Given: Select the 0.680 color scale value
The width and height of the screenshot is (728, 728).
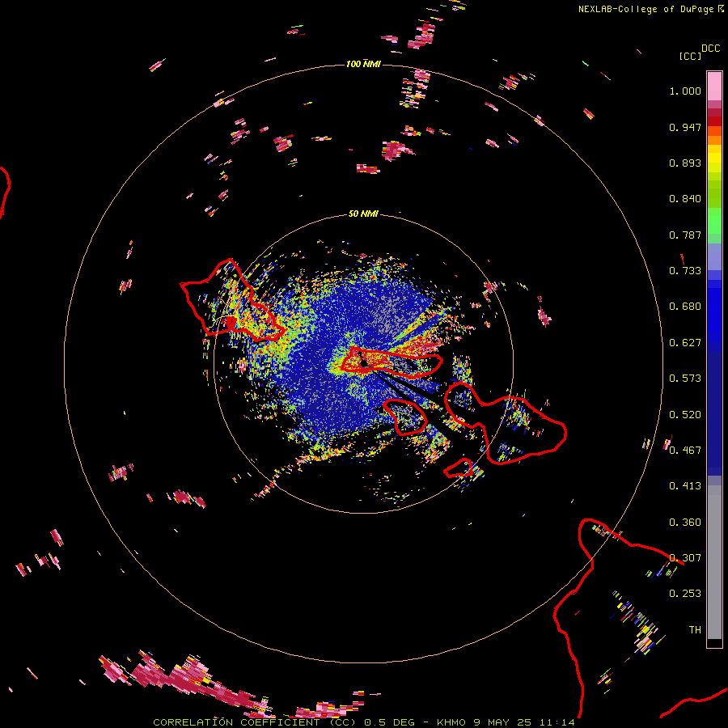Looking at the screenshot, I should (x=685, y=307).
